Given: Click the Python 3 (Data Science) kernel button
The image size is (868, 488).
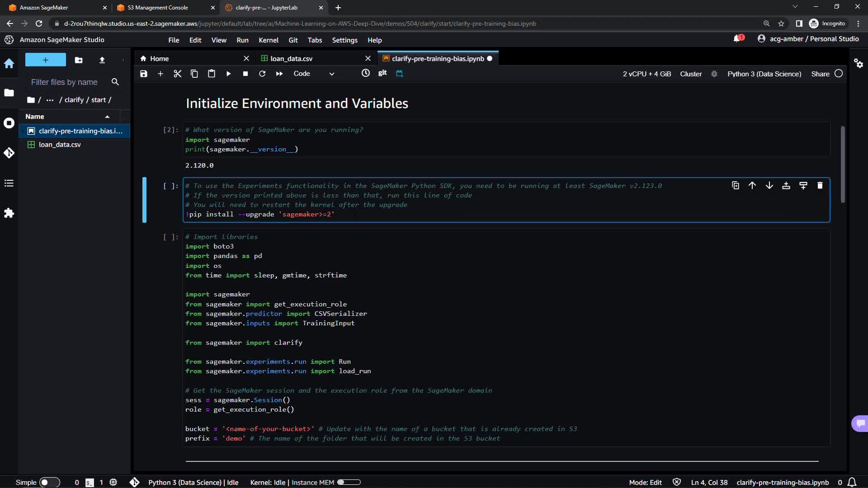Looking at the screenshot, I should 764,74.
